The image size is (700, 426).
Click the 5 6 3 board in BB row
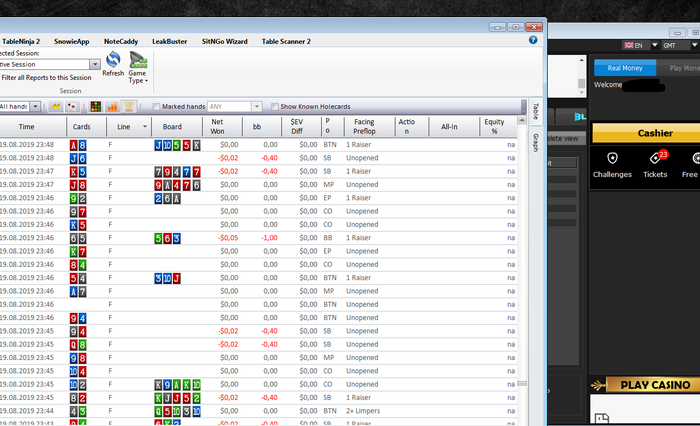(167, 238)
